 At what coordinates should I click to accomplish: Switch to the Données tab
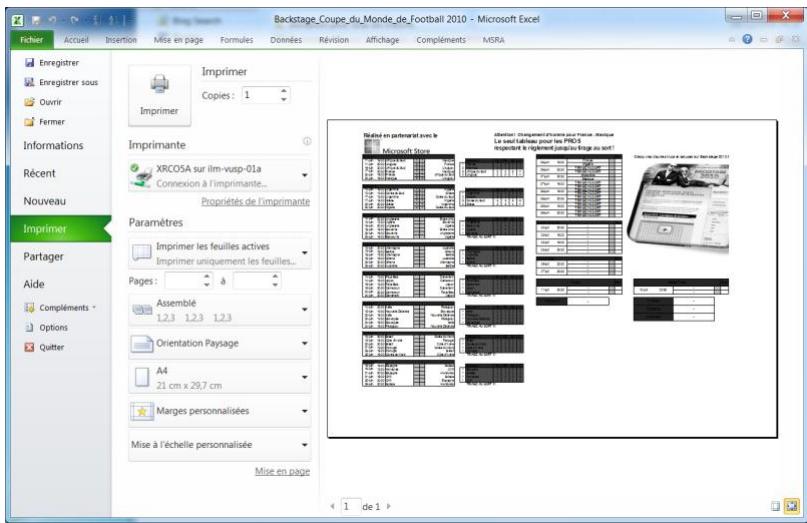point(286,40)
